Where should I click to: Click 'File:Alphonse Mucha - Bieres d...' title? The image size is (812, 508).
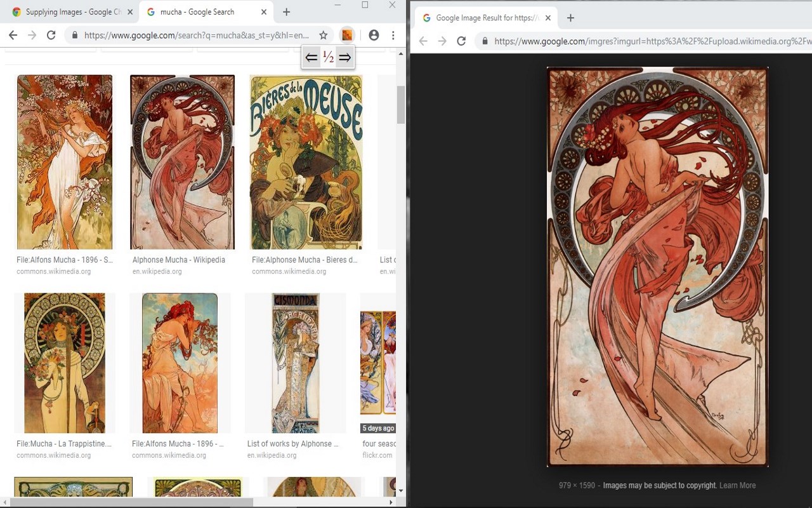[x=304, y=260]
